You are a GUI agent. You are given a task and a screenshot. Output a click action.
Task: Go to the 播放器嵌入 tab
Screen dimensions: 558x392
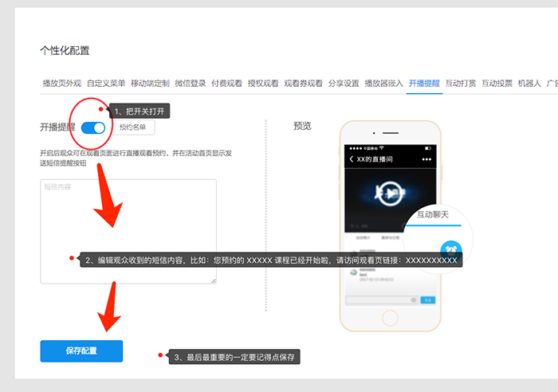[383, 83]
